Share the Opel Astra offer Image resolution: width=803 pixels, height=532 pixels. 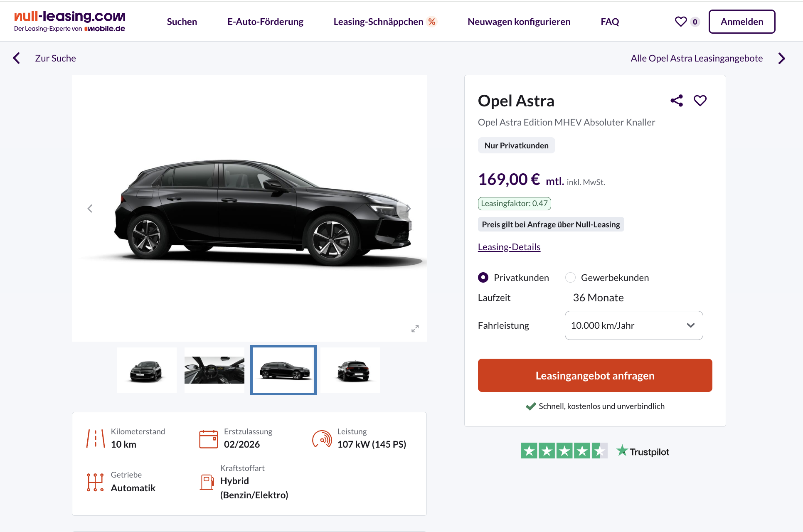(677, 101)
